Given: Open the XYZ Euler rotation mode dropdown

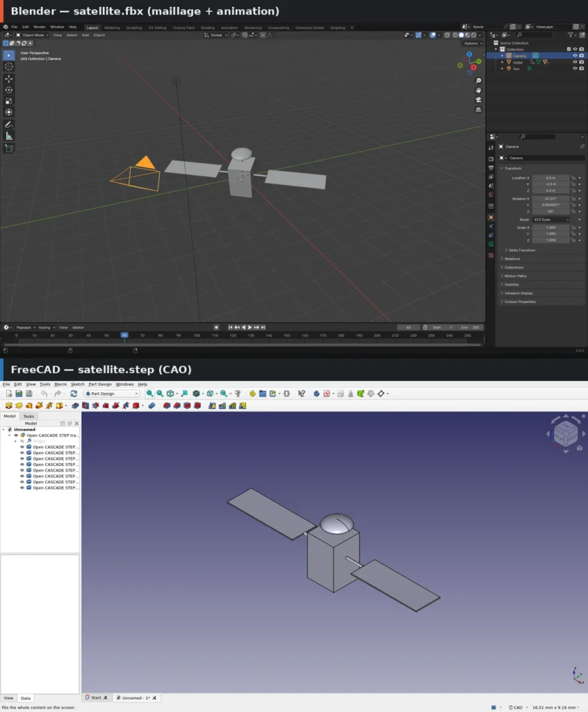Looking at the screenshot, I should coord(550,219).
